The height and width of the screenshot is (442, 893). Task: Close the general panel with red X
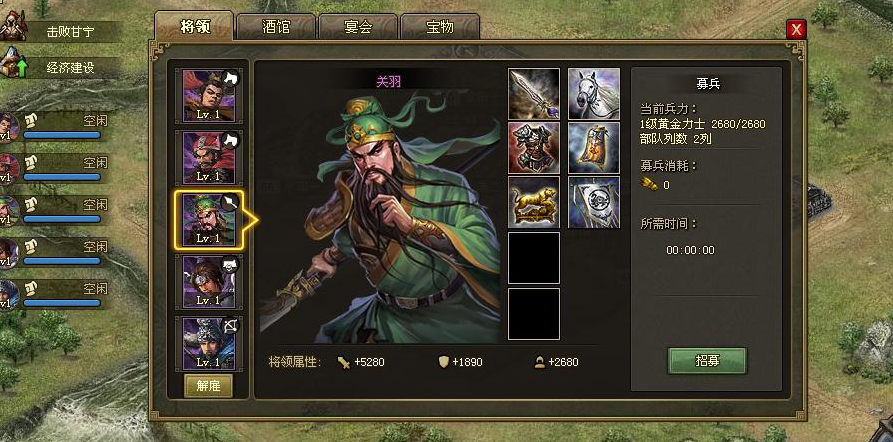pos(796,29)
